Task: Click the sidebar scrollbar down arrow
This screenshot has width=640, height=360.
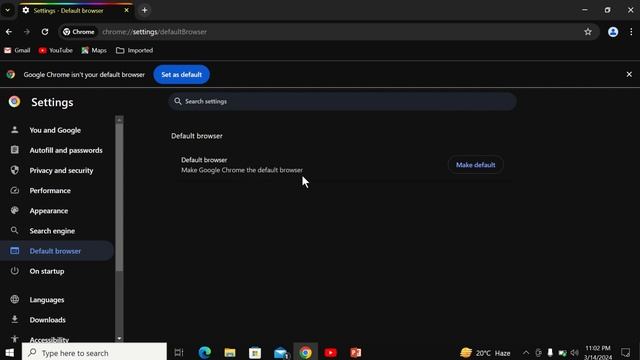Action: pos(119,338)
